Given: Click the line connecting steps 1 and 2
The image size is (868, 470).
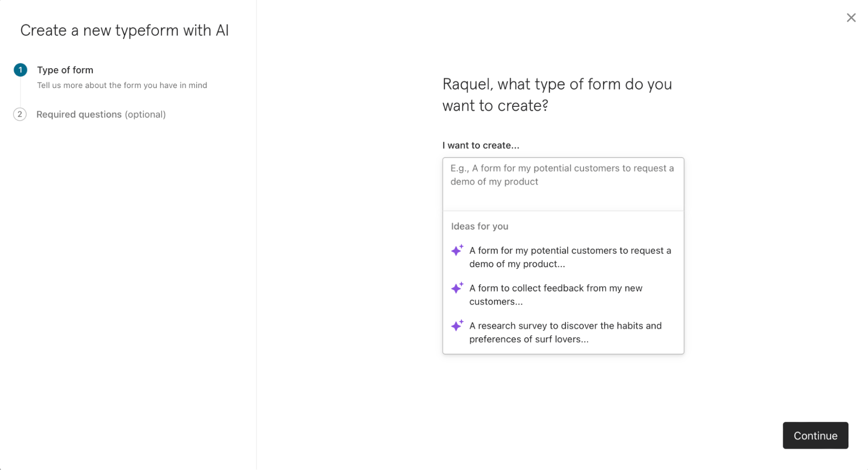Looking at the screenshot, I should tap(20, 92).
